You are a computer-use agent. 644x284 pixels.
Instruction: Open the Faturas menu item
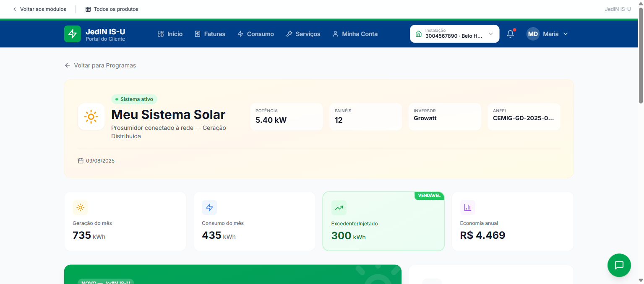point(210,34)
